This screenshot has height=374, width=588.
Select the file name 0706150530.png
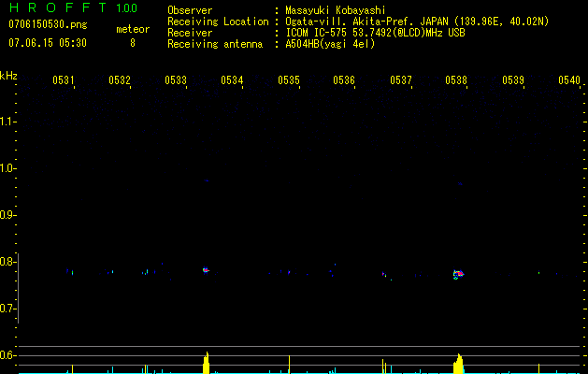pyautogui.click(x=48, y=24)
